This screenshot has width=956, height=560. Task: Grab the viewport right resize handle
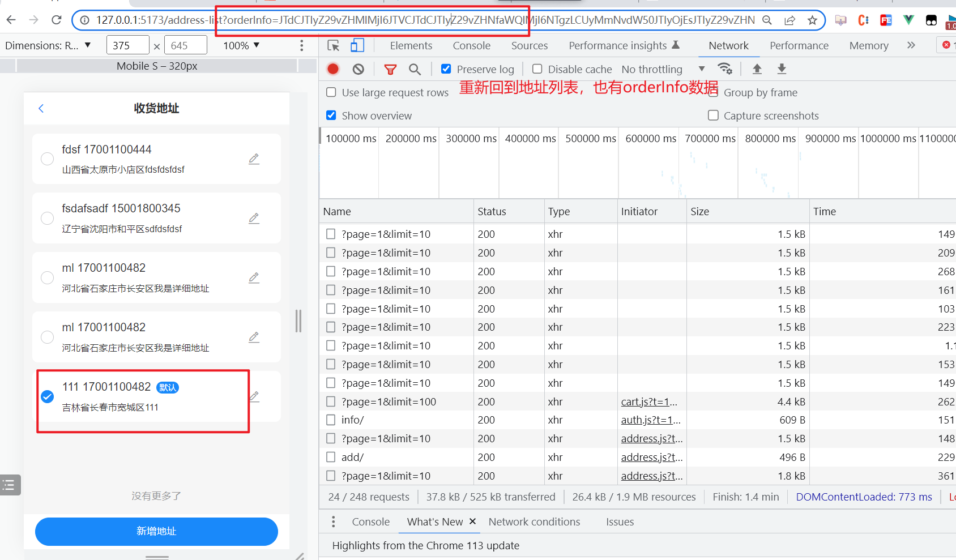298,321
